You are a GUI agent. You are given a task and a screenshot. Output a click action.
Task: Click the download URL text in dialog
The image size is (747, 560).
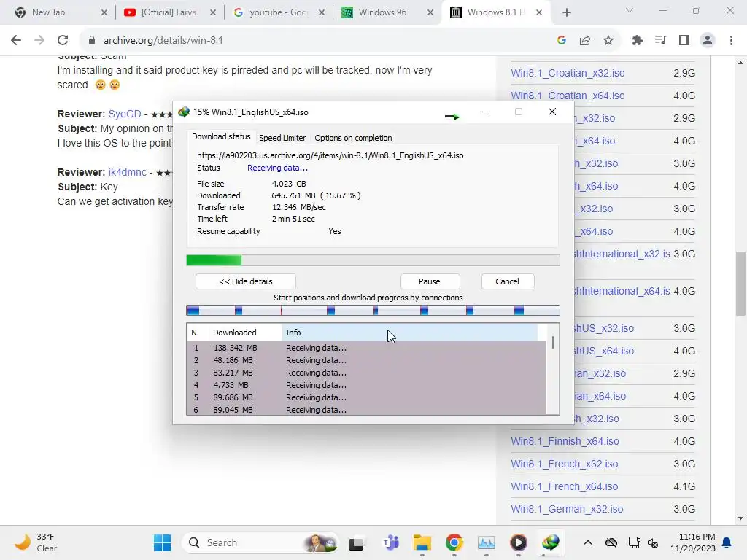pos(330,155)
